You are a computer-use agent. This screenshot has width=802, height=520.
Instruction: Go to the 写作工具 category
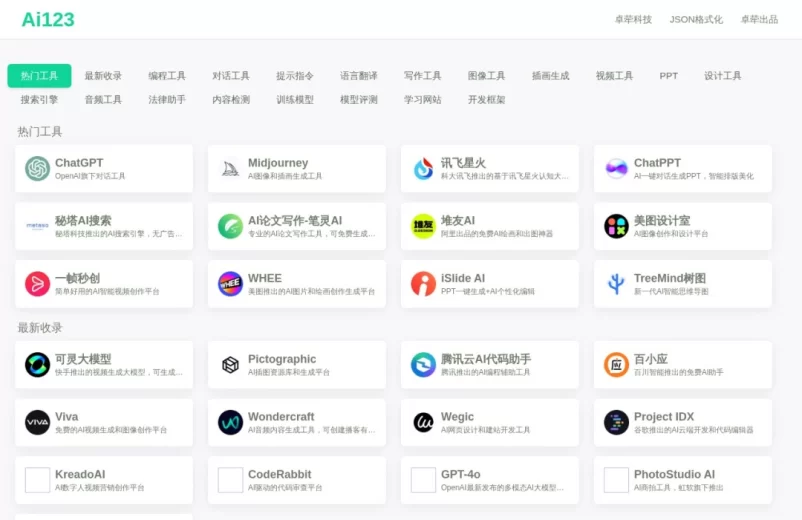tap(422, 76)
